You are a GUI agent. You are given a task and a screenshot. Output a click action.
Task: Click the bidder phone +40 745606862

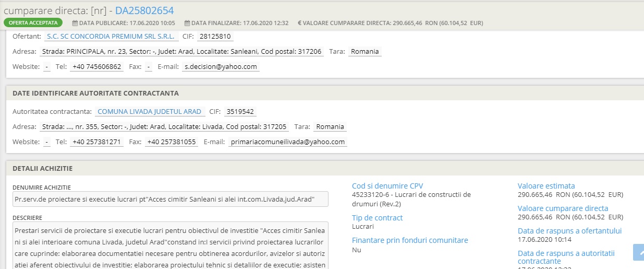point(96,67)
